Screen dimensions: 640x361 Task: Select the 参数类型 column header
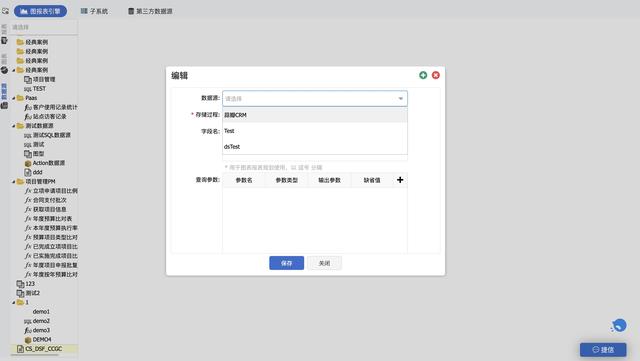coord(287,180)
